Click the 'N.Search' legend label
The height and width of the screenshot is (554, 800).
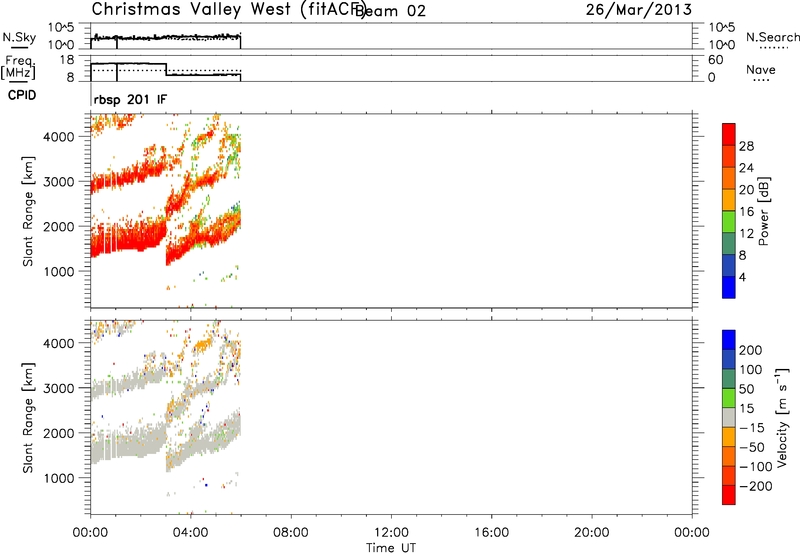772,37
